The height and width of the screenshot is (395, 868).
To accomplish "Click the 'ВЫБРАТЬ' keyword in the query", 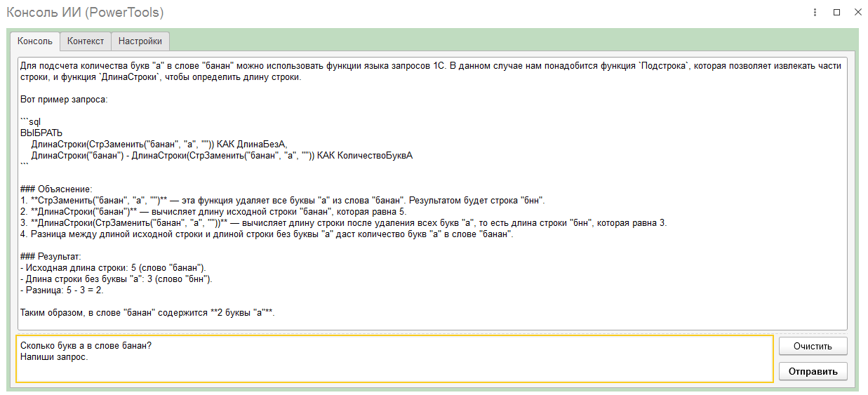I will pyautogui.click(x=41, y=133).
